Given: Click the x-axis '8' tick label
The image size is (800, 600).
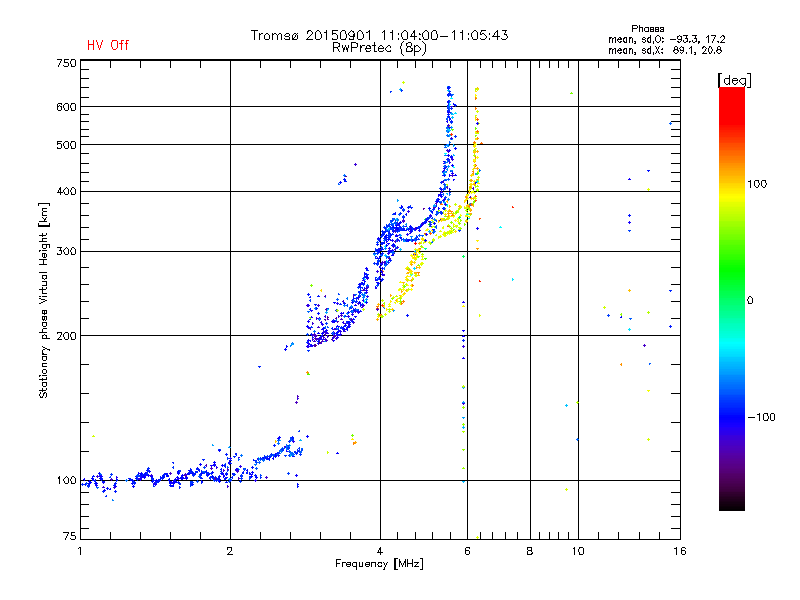Looking at the screenshot, I should [x=530, y=551].
